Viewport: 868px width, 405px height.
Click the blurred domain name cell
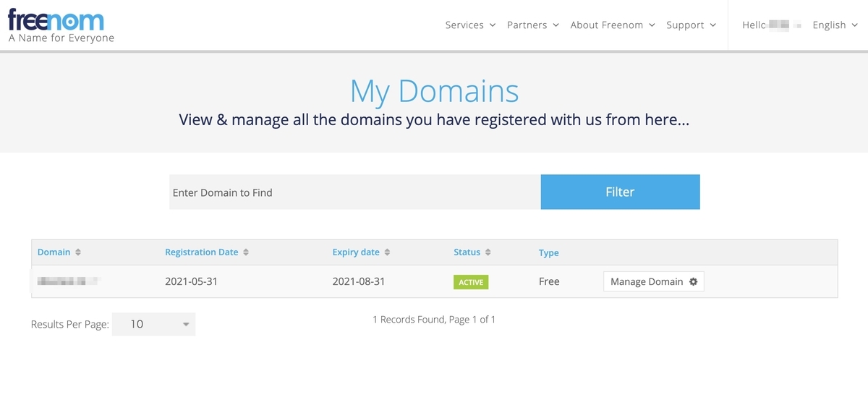(68, 281)
